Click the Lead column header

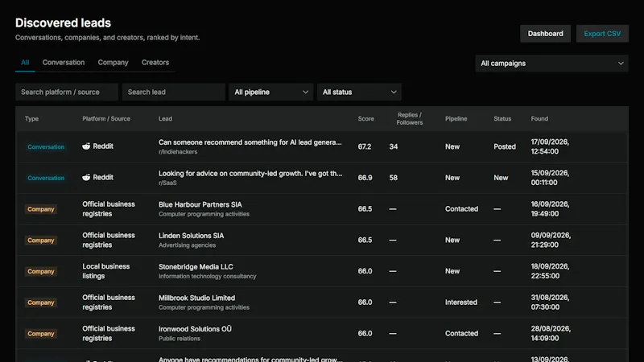166,118
